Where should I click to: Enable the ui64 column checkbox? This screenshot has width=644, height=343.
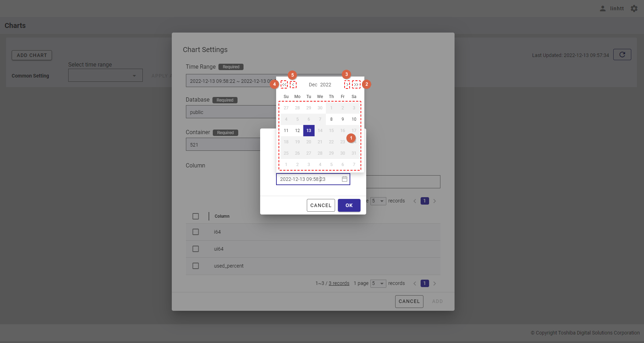click(x=195, y=249)
